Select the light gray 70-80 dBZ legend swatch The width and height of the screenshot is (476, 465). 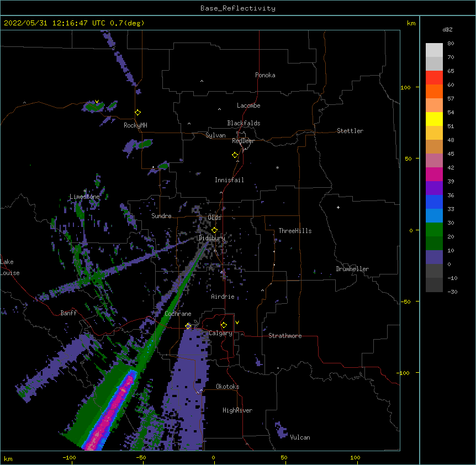click(x=434, y=50)
